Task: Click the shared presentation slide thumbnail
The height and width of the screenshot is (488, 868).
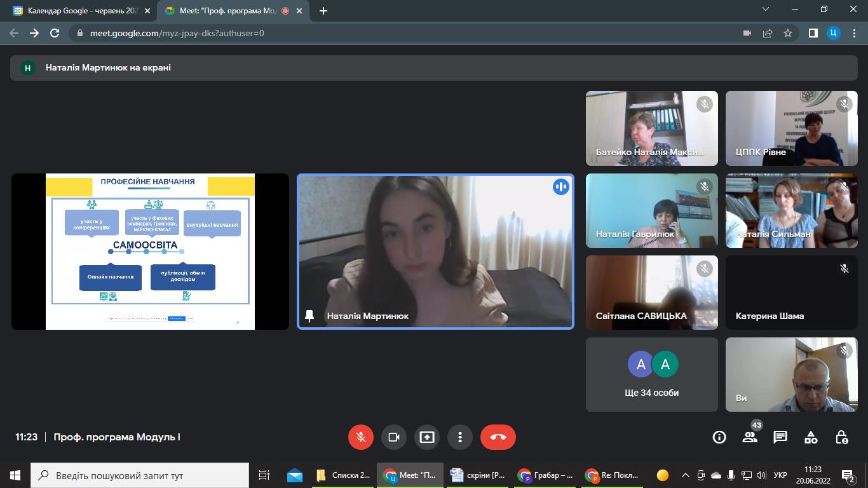Action: pos(150,252)
